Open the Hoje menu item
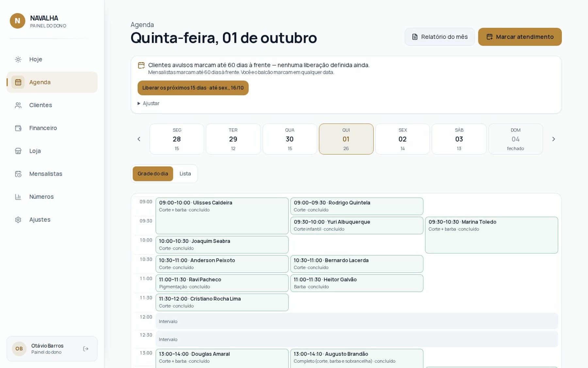 (x=52, y=59)
